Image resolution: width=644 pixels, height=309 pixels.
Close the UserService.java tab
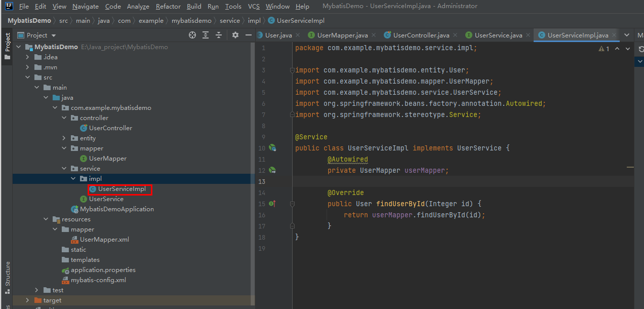point(528,35)
